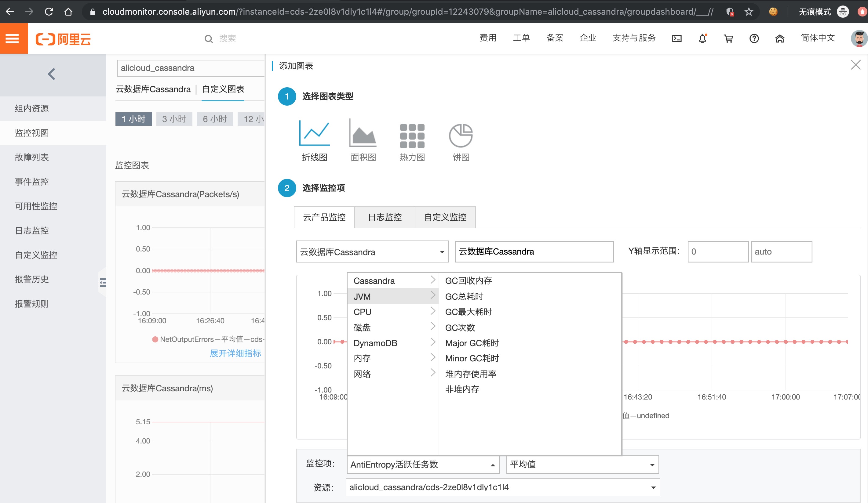This screenshot has width=868, height=503.
Task: Click the home icon in top bar
Action: coord(780,38)
